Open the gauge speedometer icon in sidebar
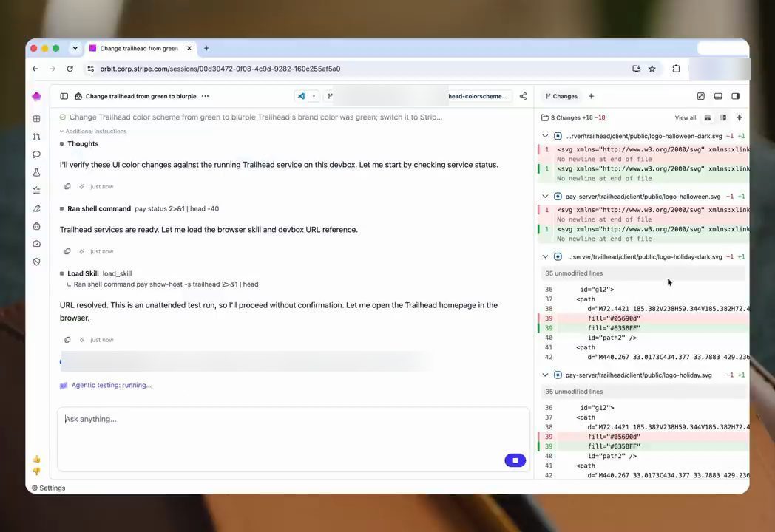775x532 pixels. 36,244
